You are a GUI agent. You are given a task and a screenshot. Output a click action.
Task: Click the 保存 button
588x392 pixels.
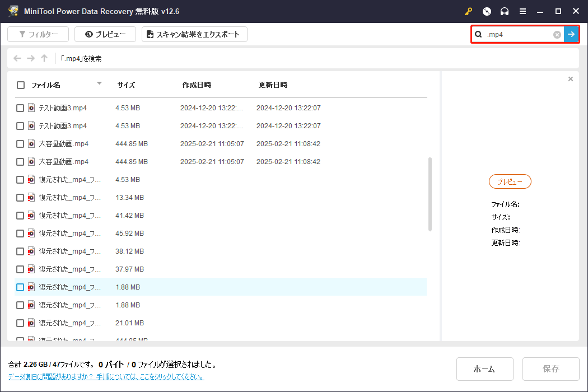pyautogui.click(x=551, y=369)
